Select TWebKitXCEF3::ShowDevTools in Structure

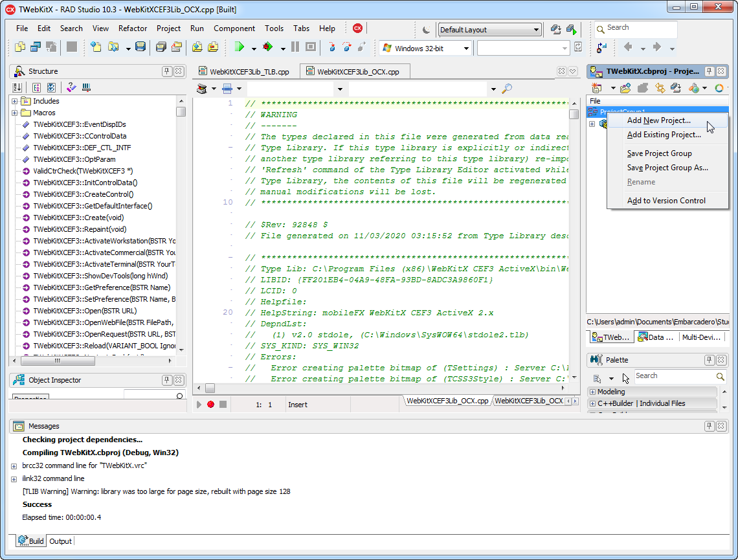coord(100,276)
